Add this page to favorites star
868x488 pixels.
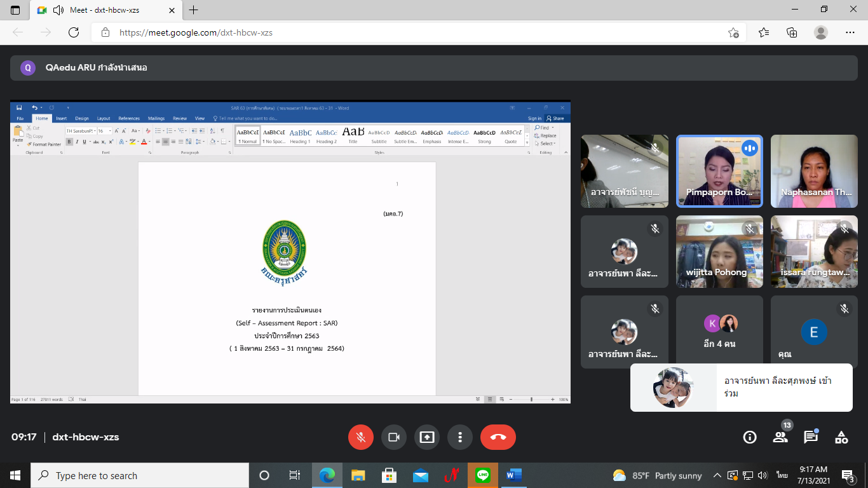[x=733, y=32]
